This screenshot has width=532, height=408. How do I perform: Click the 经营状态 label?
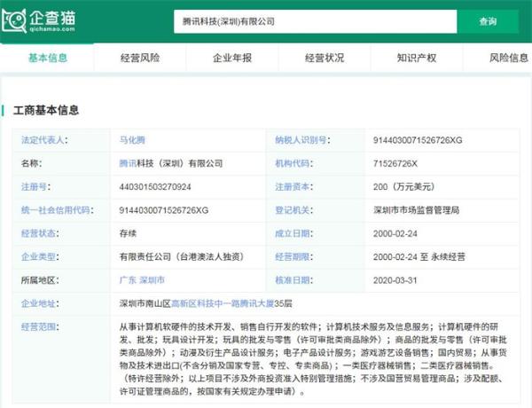click(40, 233)
